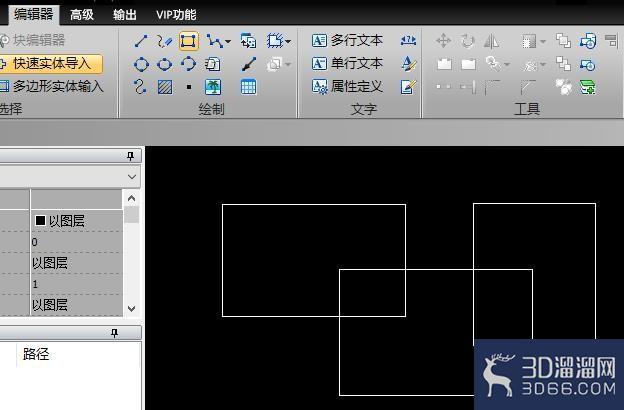The image size is (624, 410).
Task: Select the highlighted Rectangle tool
Action: [x=188, y=41]
